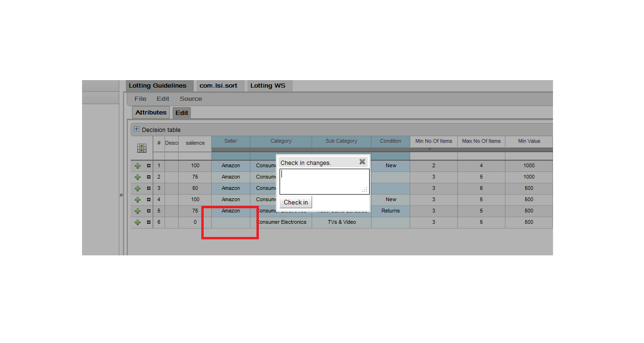This screenshot has width=644, height=343.
Task: Select the TVs & Video cell in row 6
Action: [x=341, y=222]
